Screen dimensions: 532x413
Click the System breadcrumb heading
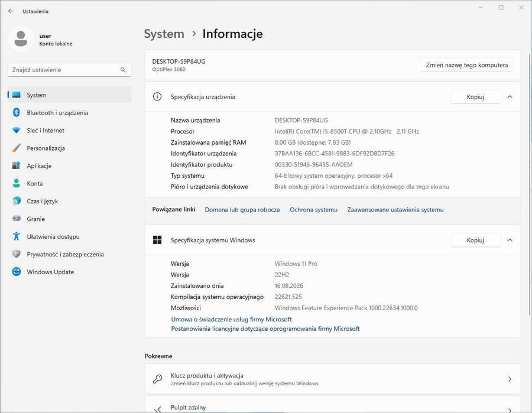[164, 34]
